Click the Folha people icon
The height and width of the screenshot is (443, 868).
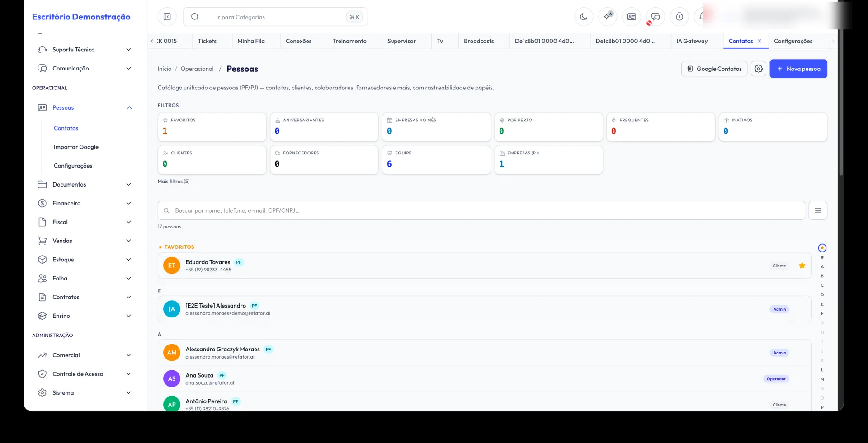(42, 278)
